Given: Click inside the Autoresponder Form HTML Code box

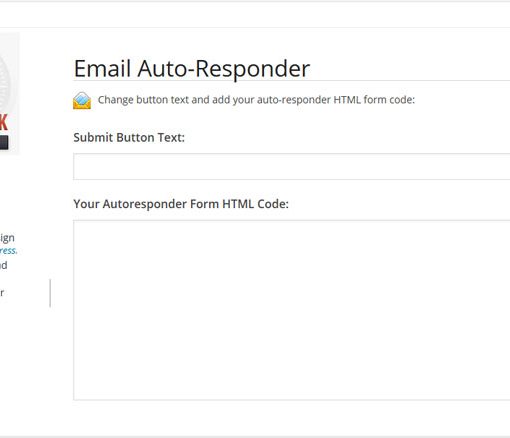Looking at the screenshot, I should 292,310.
